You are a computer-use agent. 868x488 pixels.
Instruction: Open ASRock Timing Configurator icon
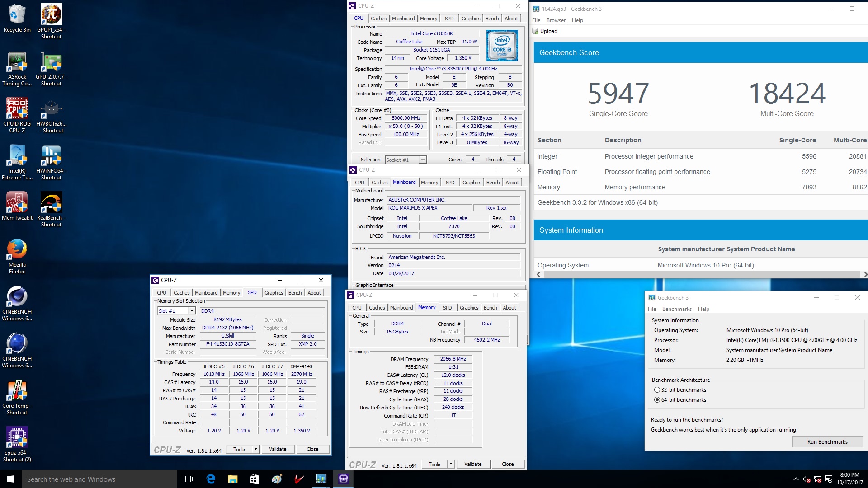(x=17, y=69)
